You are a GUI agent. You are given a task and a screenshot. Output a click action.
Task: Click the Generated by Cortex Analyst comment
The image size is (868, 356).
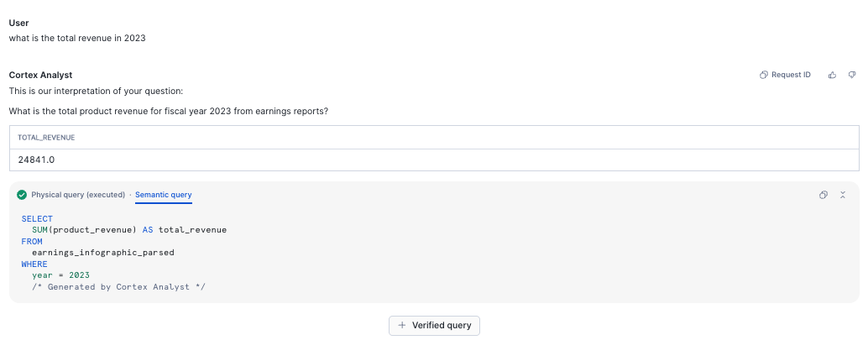(118, 286)
